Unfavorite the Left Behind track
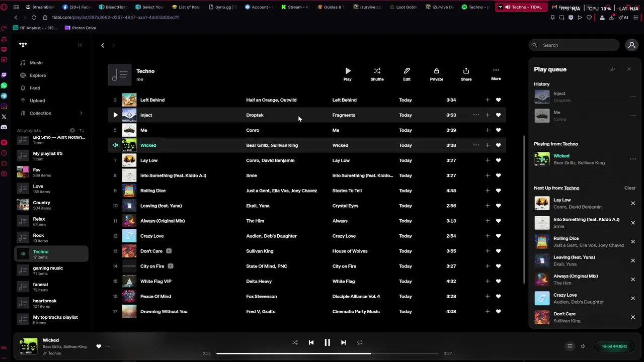 [498, 100]
